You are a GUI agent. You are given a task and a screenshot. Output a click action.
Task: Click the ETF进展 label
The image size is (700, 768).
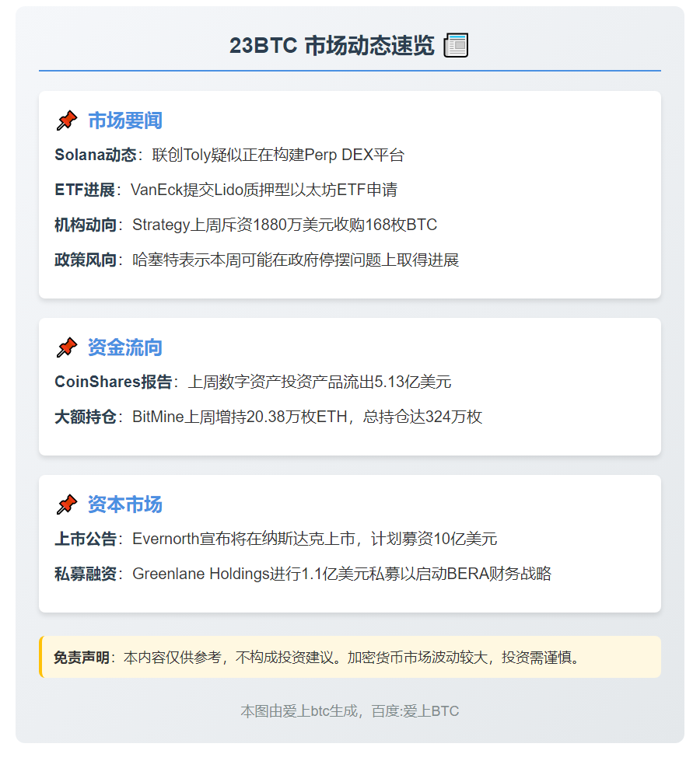[85, 190]
